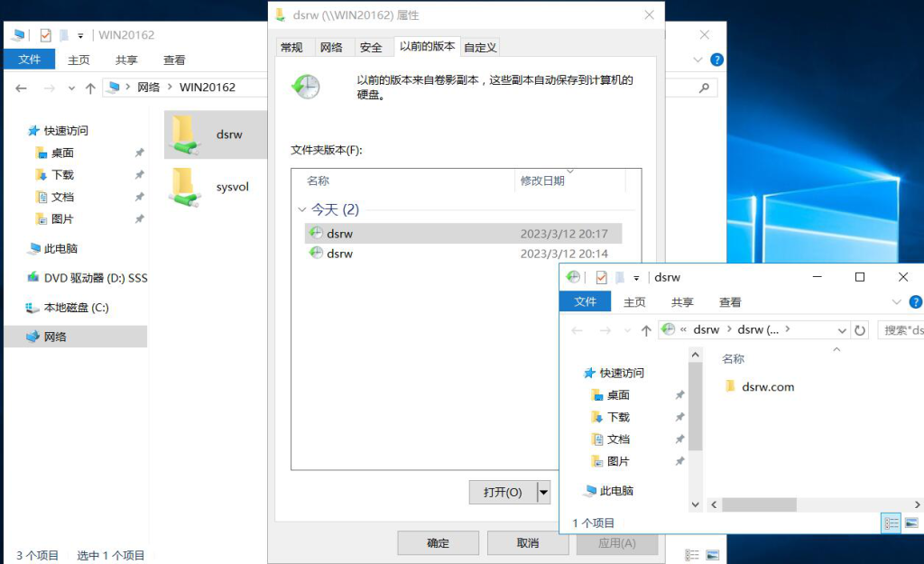Click the dsrw network share folder icon
Screen dimensions: 924x564
click(184, 135)
